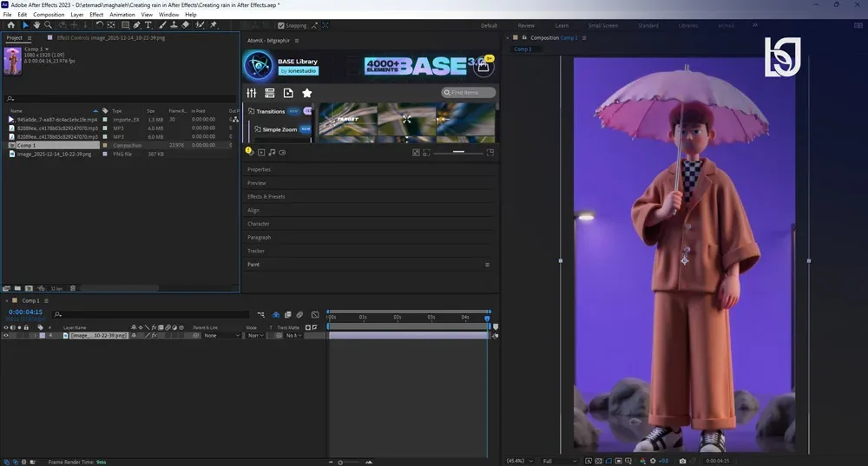Select the Clone Stamp tool
The image size is (868, 466).
(174, 25)
